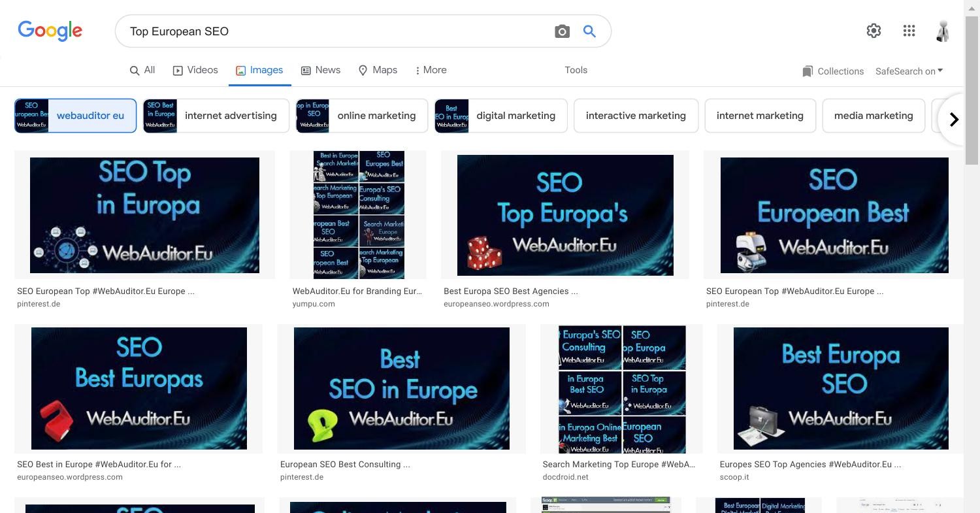Visit the pinterest.de source link
980x513 pixels.
39,303
